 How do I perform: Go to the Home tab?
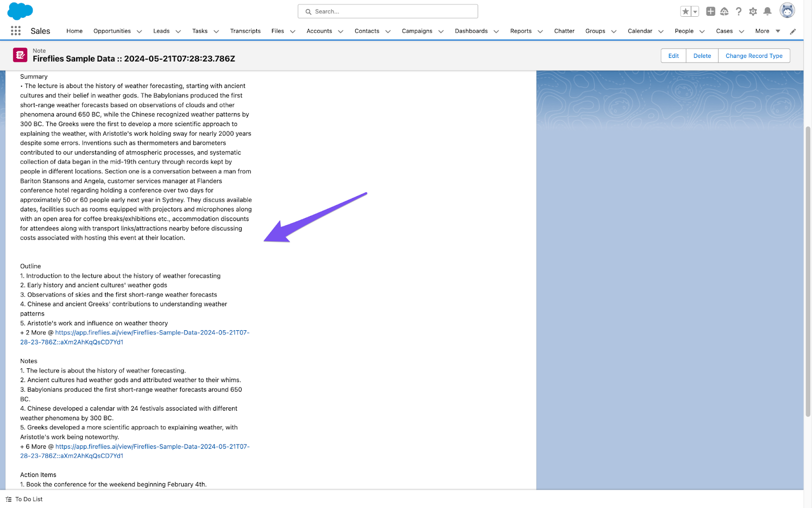coord(75,31)
